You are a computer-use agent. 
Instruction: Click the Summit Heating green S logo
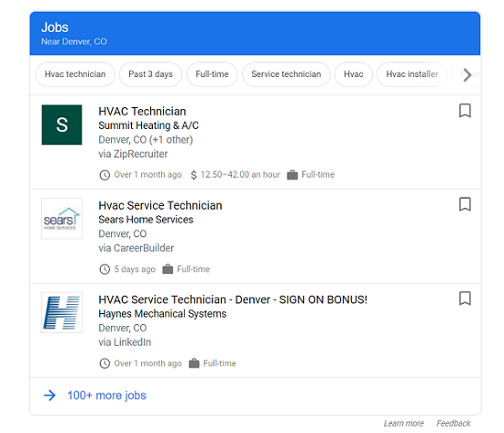[61, 124]
